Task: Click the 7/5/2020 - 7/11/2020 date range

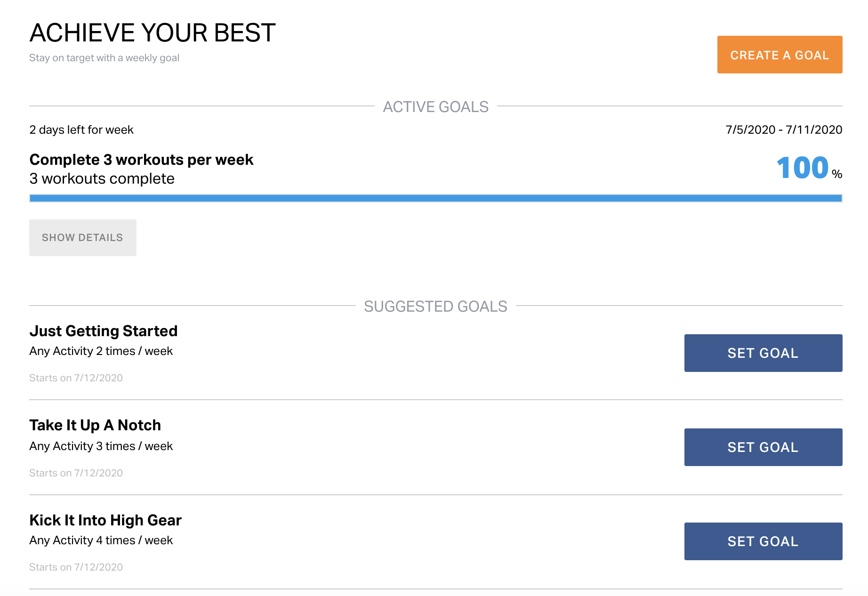Action: point(783,130)
